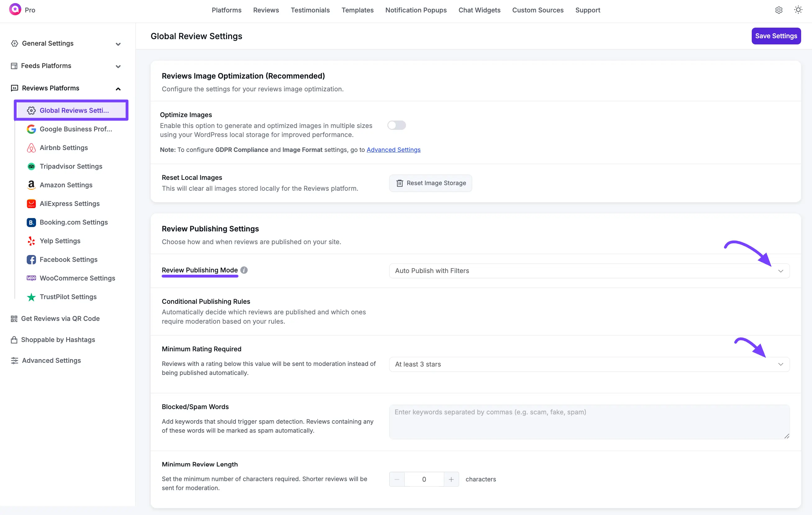Open Google Business Profile settings
The width and height of the screenshot is (812, 515).
pos(75,129)
